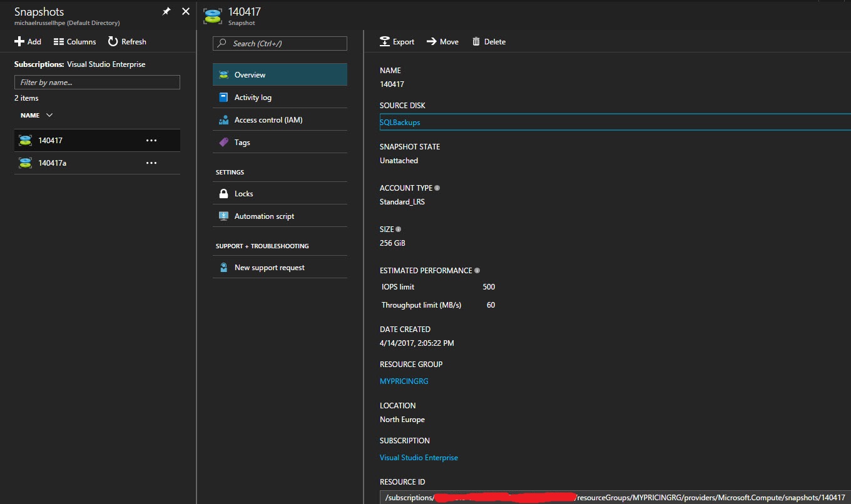Open context menu for 140417a row
This screenshot has height=504, width=851.
151,163
